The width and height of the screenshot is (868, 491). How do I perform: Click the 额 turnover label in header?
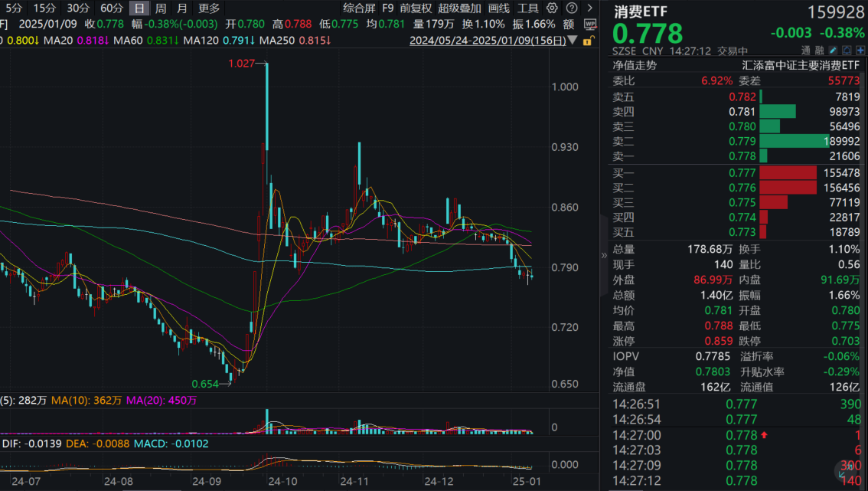click(569, 25)
